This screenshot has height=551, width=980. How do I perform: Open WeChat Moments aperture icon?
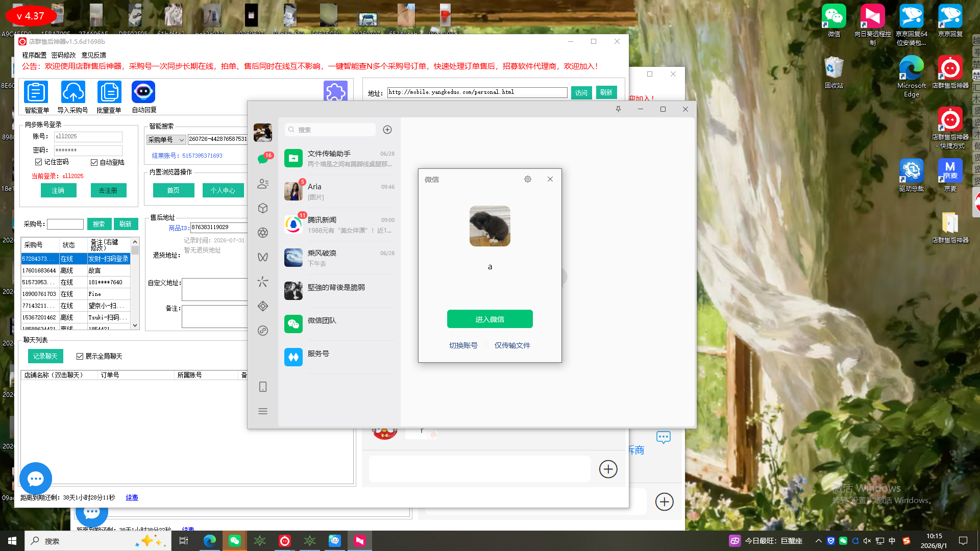coord(263,233)
